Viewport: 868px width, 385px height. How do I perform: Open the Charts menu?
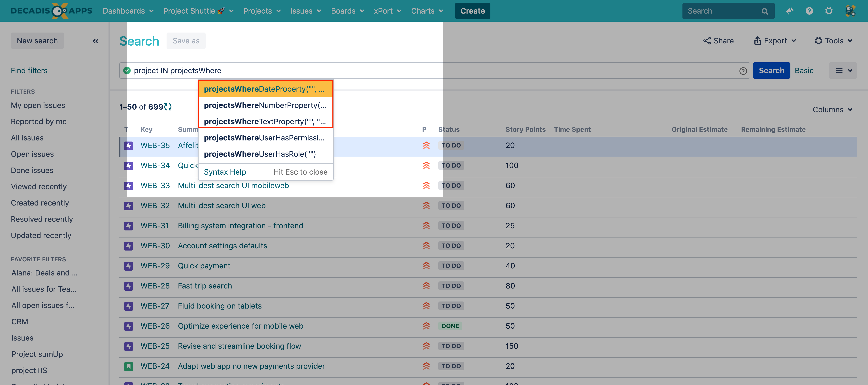click(x=427, y=11)
